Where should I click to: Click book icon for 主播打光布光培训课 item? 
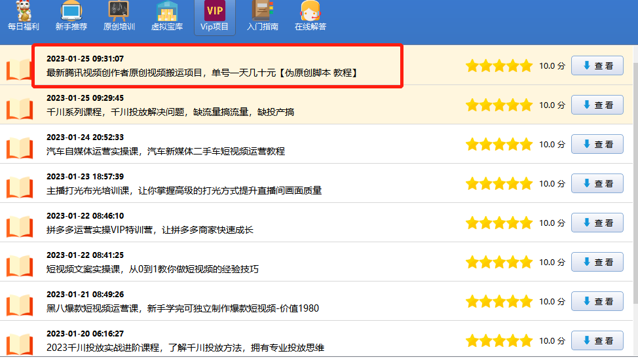point(19,187)
